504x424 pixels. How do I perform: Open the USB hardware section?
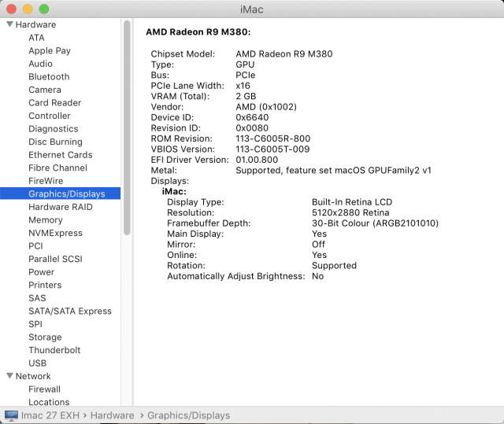[x=37, y=363]
